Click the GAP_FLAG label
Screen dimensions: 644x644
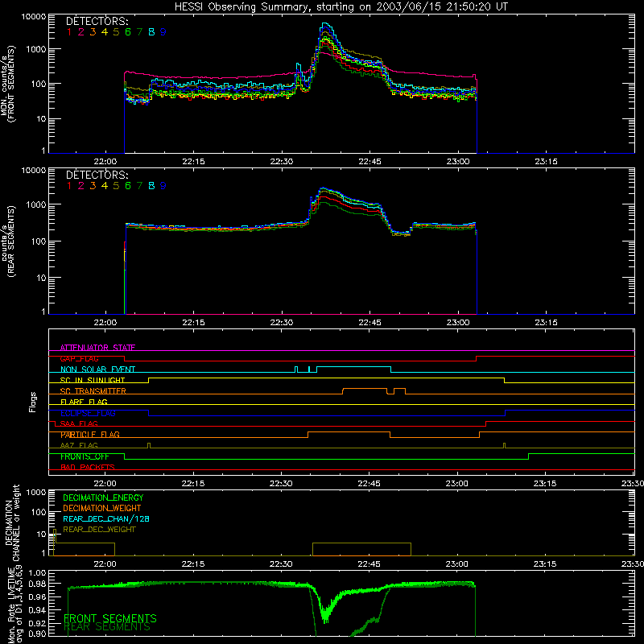(79, 358)
